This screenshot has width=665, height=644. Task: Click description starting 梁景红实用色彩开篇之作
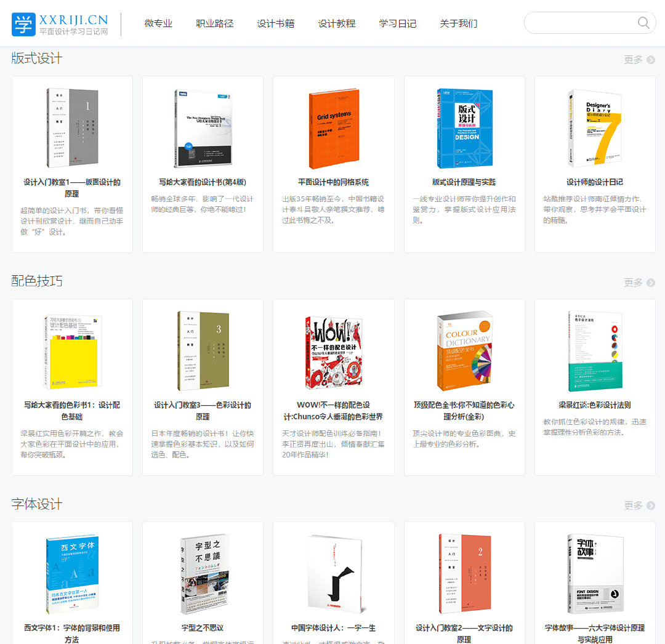72,445
